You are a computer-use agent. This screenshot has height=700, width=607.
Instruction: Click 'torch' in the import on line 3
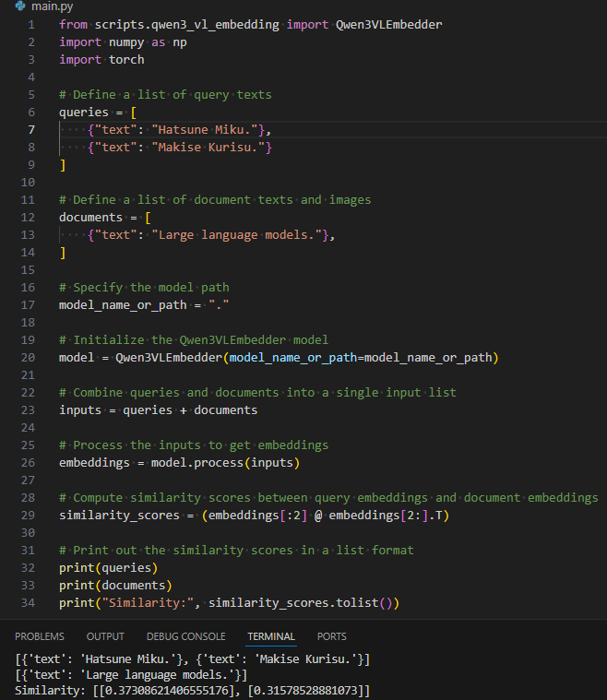point(126,60)
